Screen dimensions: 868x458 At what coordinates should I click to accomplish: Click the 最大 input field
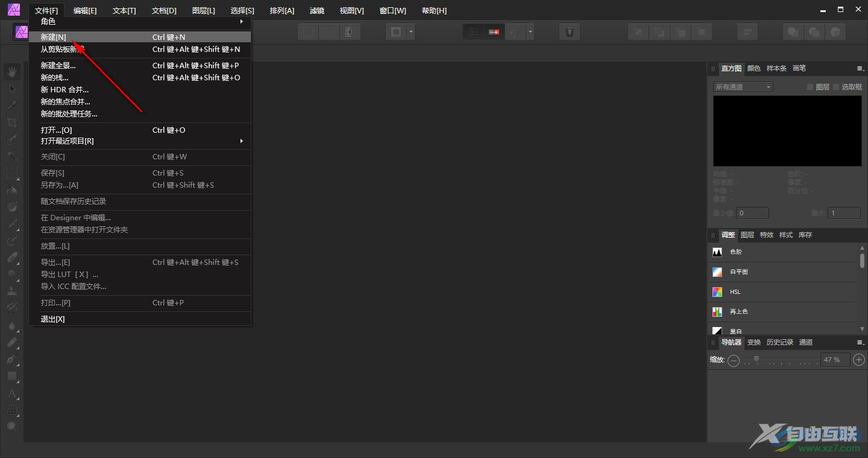pyautogui.click(x=844, y=213)
